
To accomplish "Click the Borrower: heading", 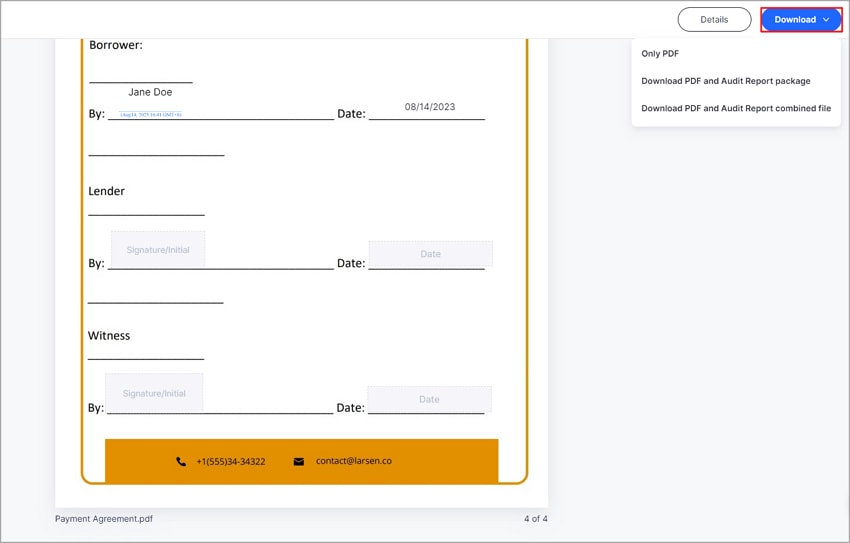I will pyautogui.click(x=115, y=45).
